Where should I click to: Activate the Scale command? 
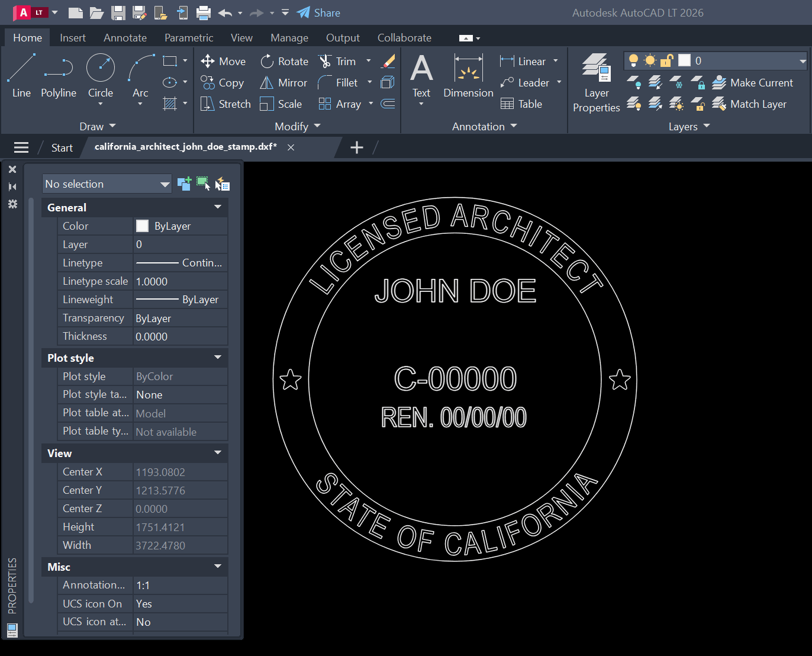click(x=281, y=104)
